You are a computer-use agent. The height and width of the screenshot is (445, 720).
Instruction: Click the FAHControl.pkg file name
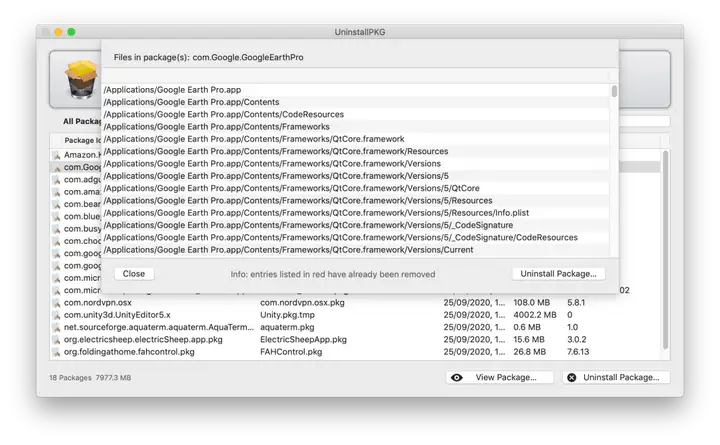pos(291,352)
